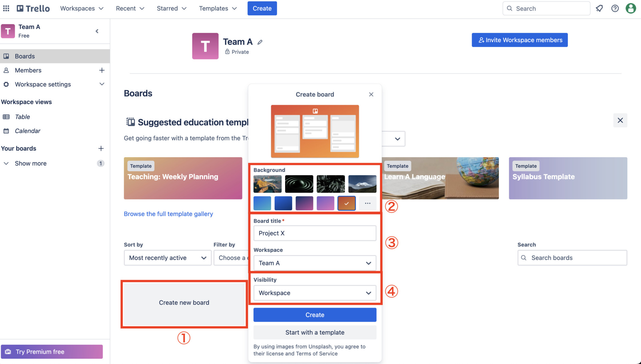Click the pencil icon to rename Team A
The width and height of the screenshot is (641, 364).
pyautogui.click(x=260, y=42)
